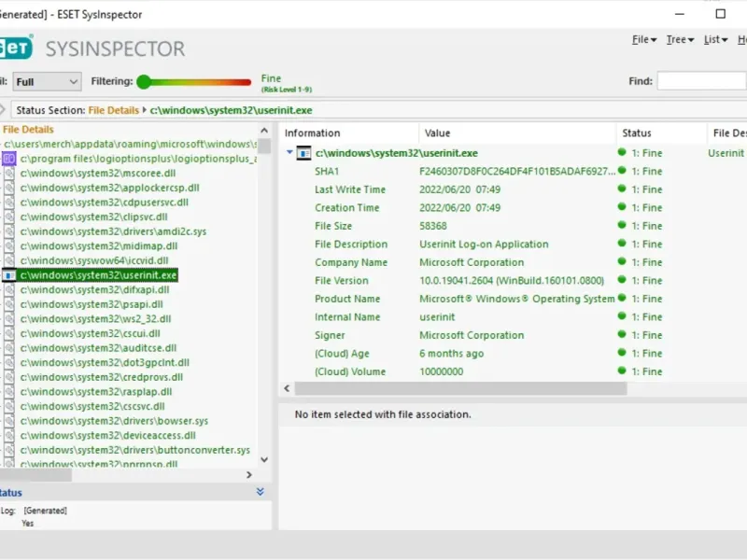Click the File Details breadcrumb link
This screenshot has height=560, width=747.
click(x=113, y=110)
